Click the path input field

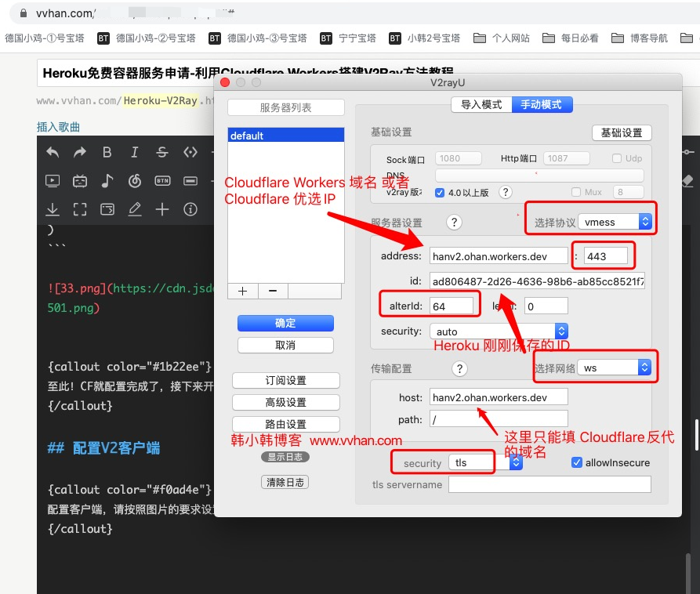click(499, 419)
